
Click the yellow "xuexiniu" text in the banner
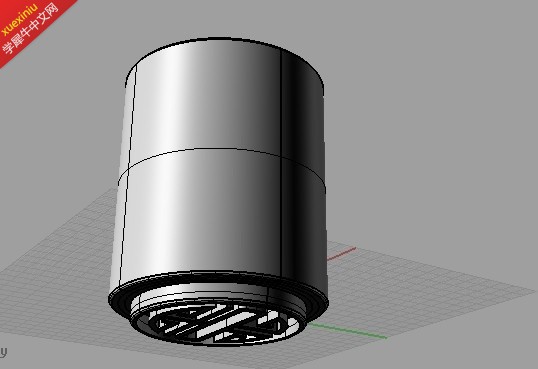pos(20,19)
